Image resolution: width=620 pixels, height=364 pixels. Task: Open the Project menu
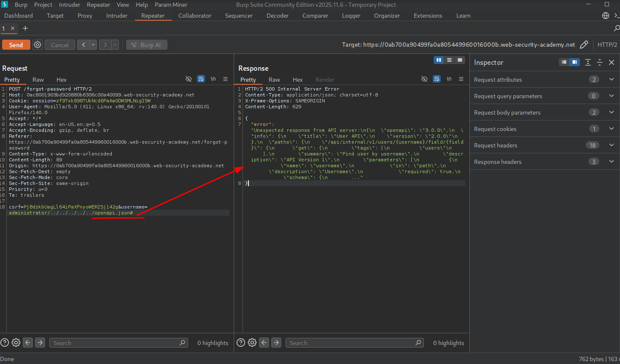[43, 5]
